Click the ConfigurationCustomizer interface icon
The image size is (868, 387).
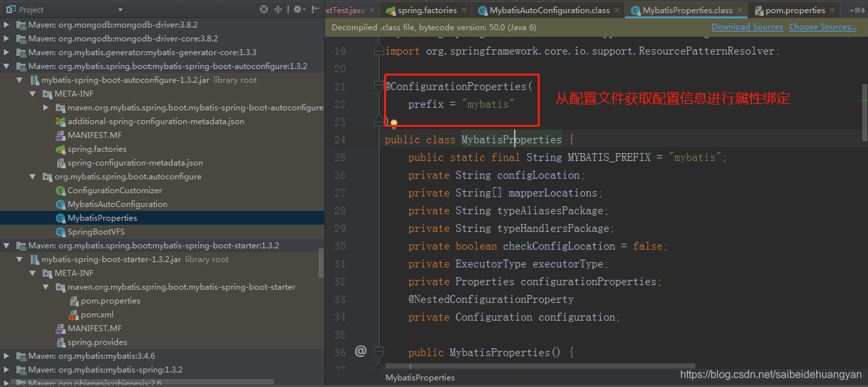point(61,191)
